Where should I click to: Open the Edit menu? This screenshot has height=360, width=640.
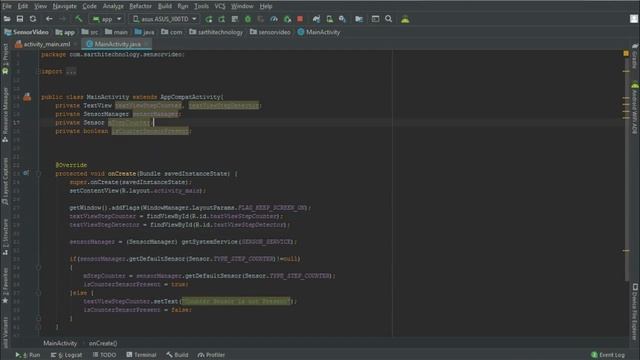[23, 6]
